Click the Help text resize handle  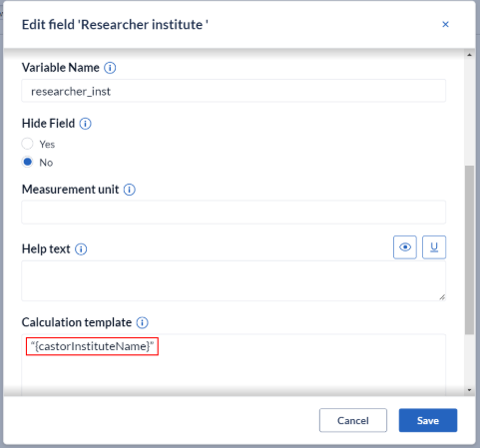pos(442,297)
